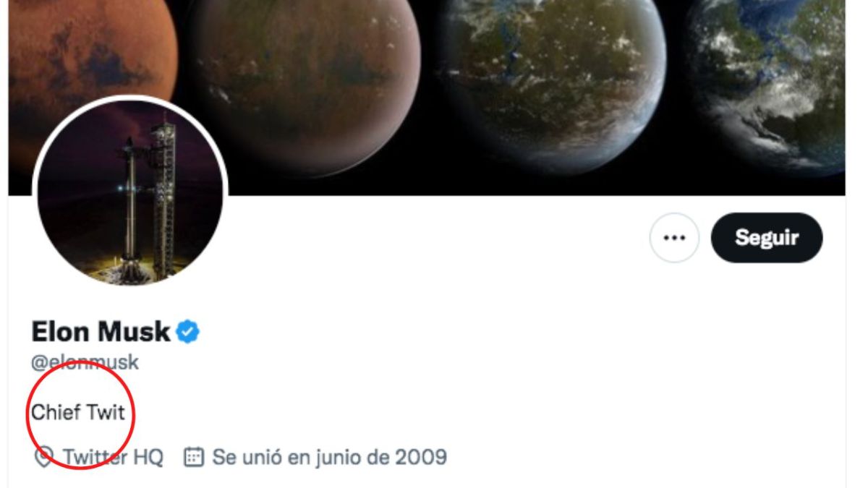The image size is (868, 488).
Task: Open the three-dots more options button
Action: point(674,237)
